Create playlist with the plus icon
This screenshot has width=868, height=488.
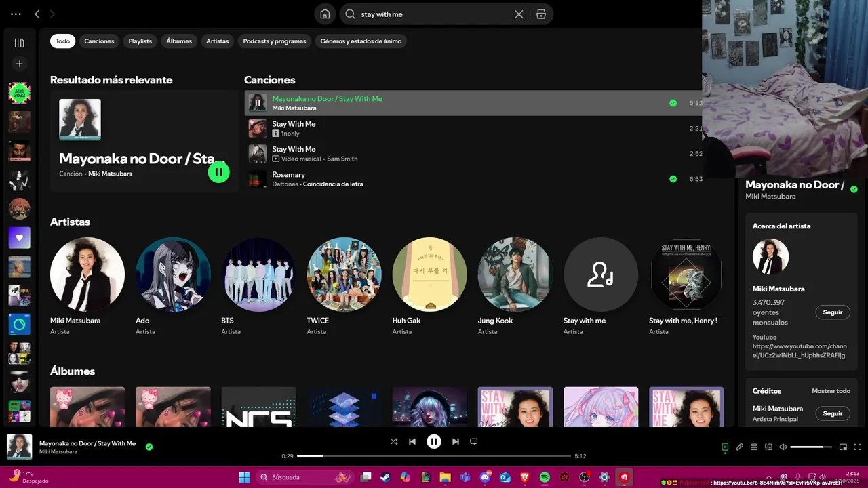pyautogui.click(x=19, y=64)
